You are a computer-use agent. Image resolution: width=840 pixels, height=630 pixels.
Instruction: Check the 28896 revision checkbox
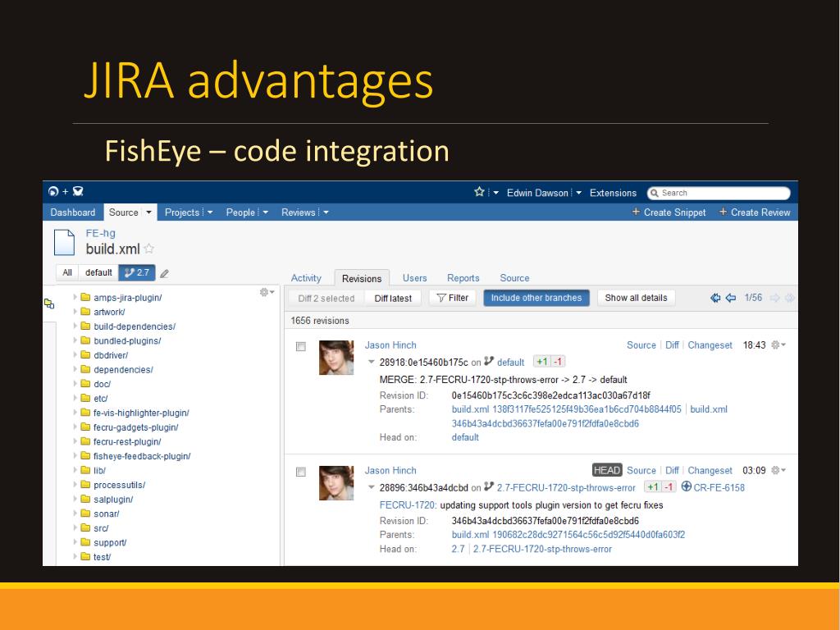[x=301, y=472]
